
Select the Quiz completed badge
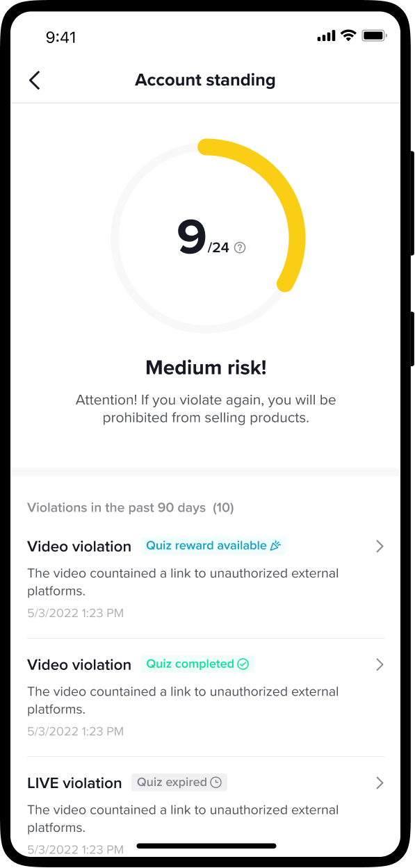click(197, 664)
